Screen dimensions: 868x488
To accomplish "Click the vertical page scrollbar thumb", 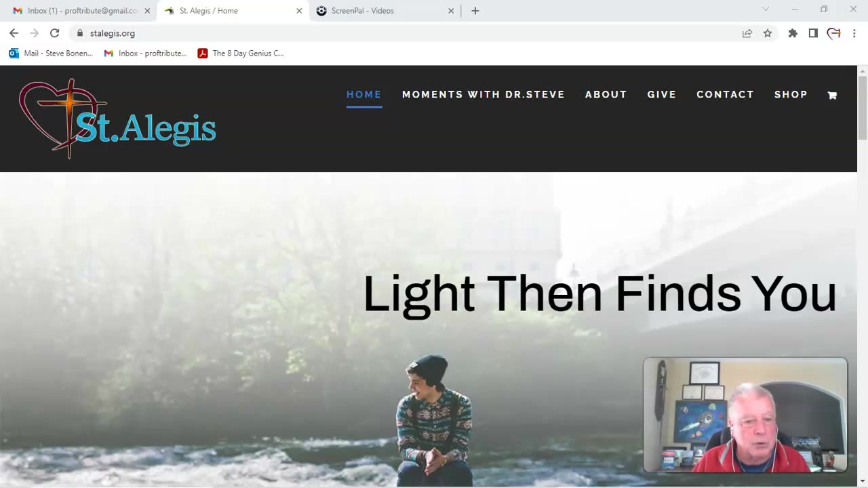I will (x=863, y=108).
